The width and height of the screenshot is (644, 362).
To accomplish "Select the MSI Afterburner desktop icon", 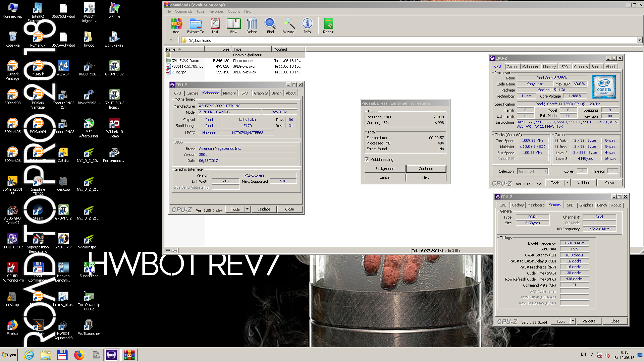I will [x=89, y=128].
